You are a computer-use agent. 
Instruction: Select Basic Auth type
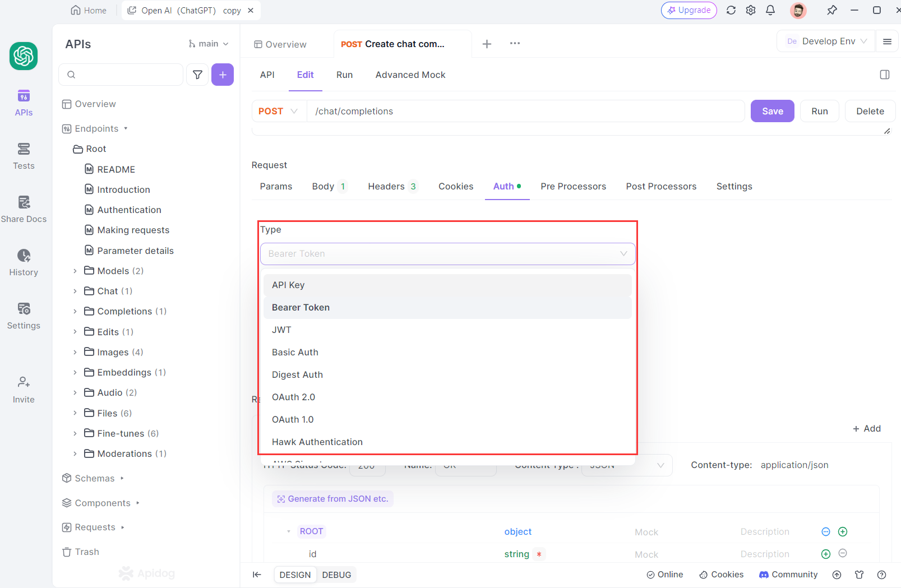click(x=447, y=352)
